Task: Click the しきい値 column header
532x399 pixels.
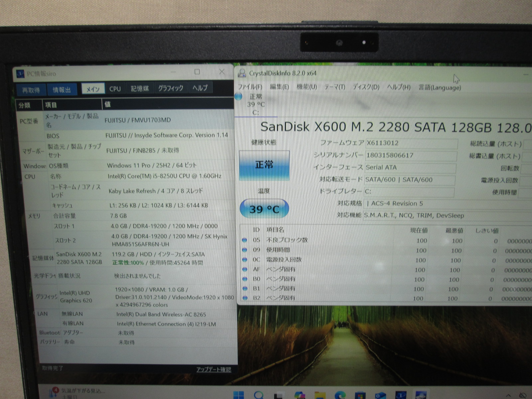Action: 486,231
